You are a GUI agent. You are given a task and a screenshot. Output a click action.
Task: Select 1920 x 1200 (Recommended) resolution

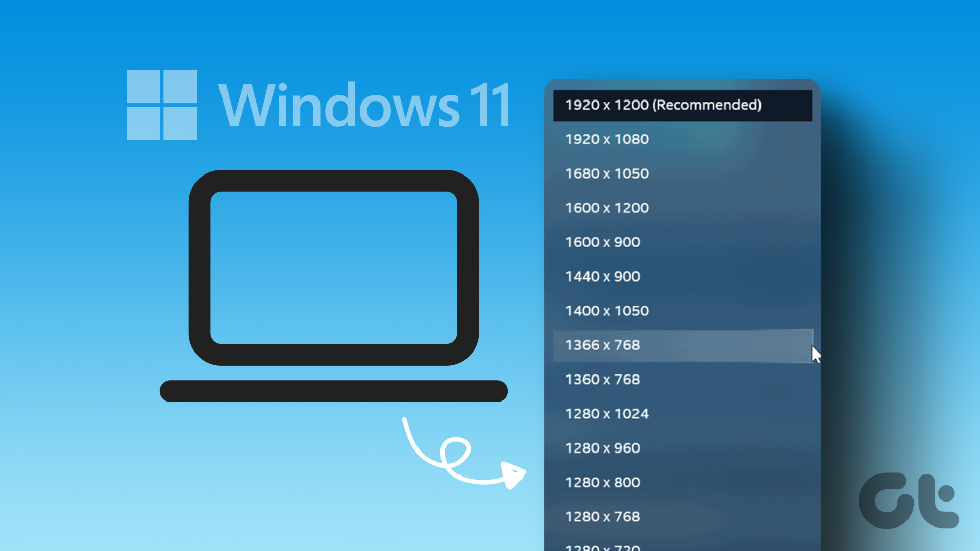pos(682,105)
